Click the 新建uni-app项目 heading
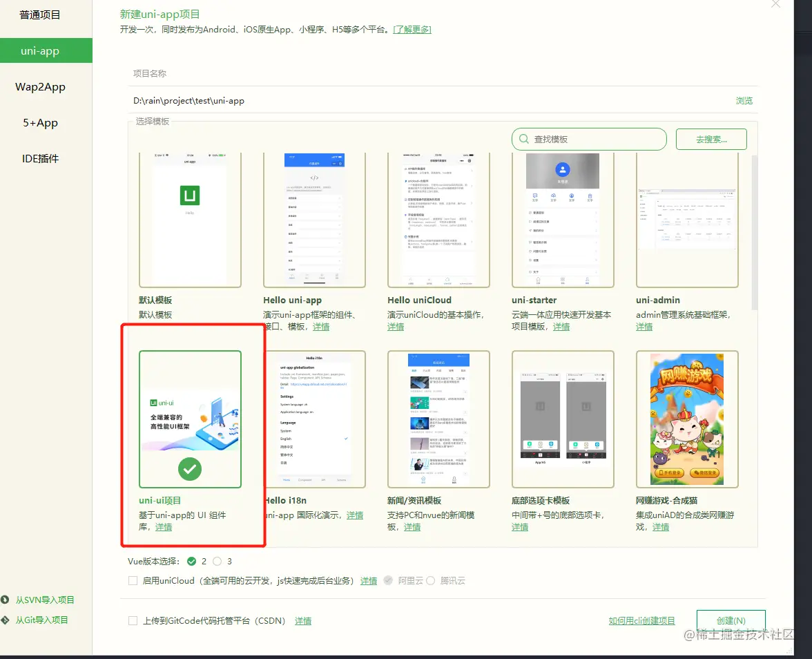 (160, 15)
